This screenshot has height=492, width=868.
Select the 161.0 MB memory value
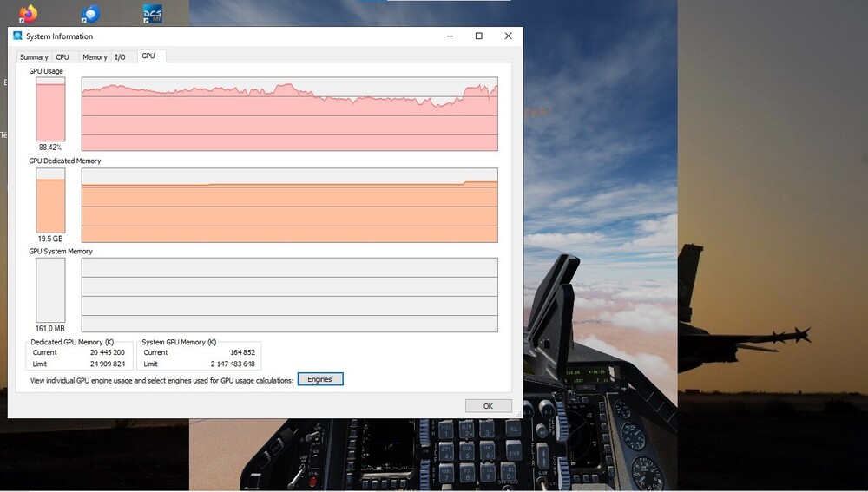[50, 328]
